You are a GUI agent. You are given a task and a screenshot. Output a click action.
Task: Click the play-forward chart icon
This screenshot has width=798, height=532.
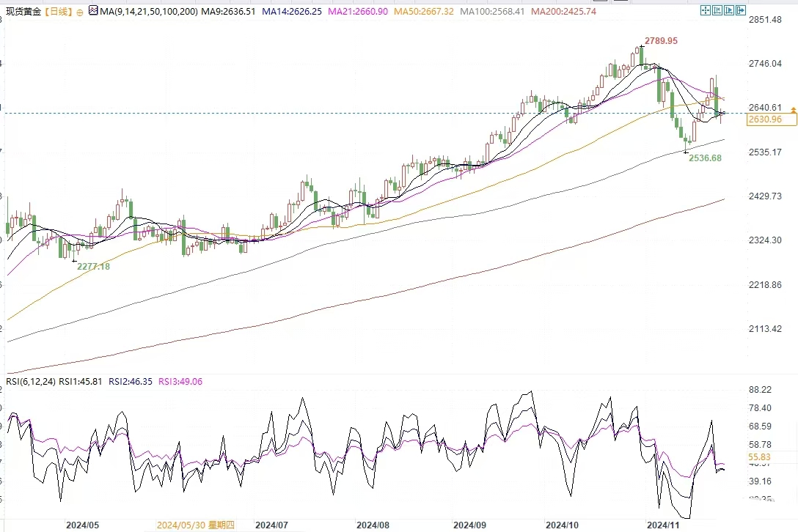[x=729, y=10]
